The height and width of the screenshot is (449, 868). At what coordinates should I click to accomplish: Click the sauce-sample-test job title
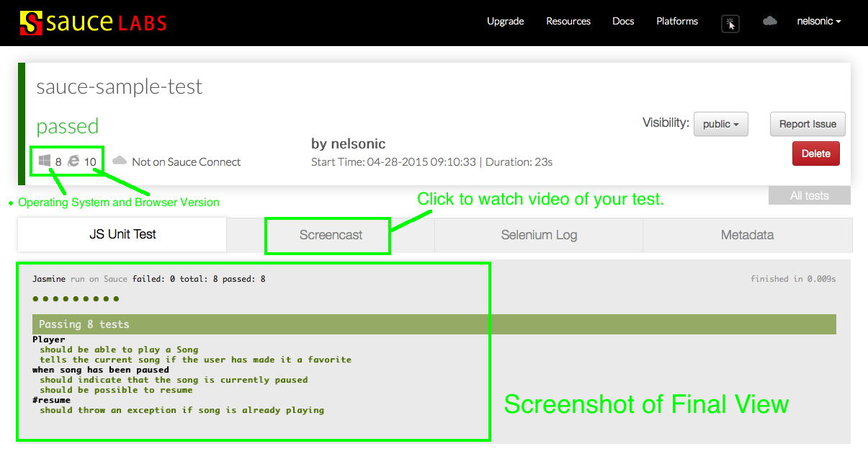click(120, 86)
